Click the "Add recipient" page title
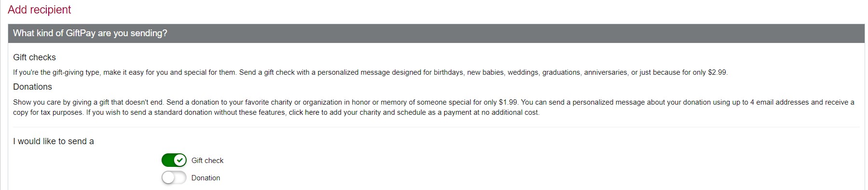Image resolution: width=868 pixels, height=190 pixels. [x=40, y=10]
